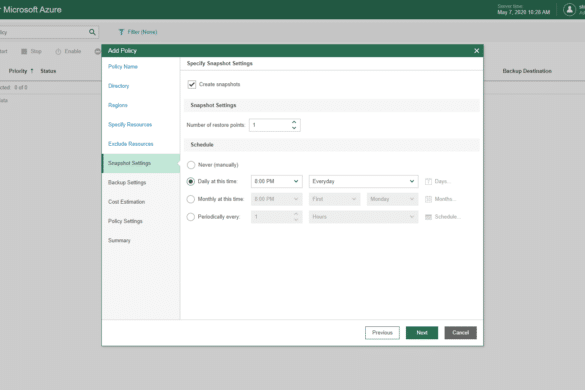Screen dimensions: 585x390
Task: Click the Months calendar icon
Action: click(428, 199)
